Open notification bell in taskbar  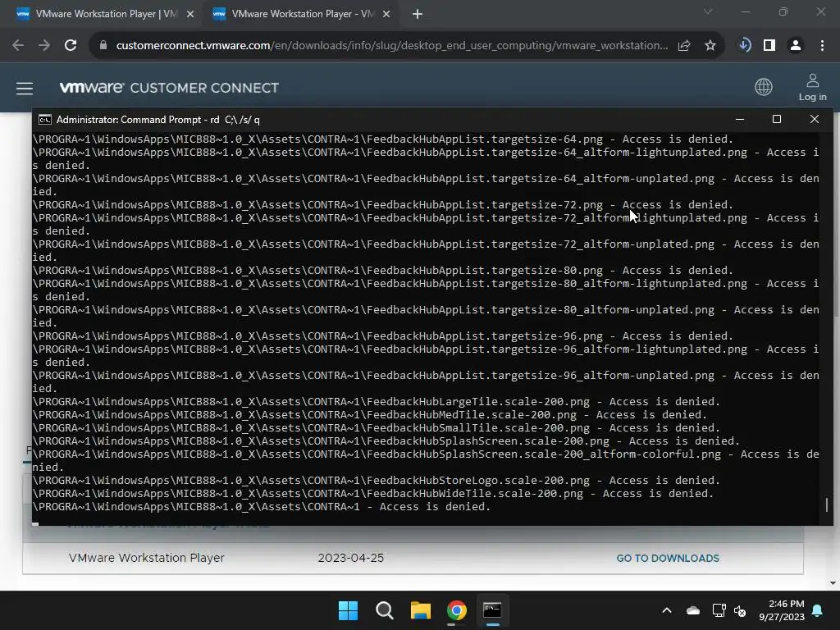click(818, 610)
